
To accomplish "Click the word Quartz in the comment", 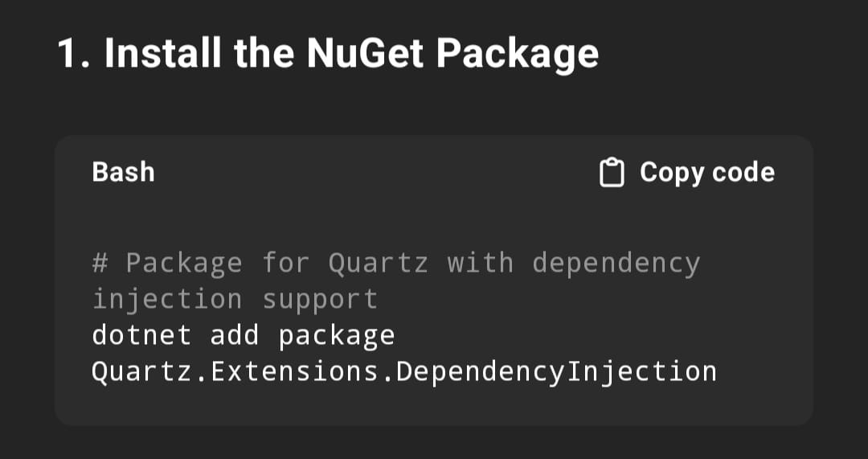I will click(379, 262).
